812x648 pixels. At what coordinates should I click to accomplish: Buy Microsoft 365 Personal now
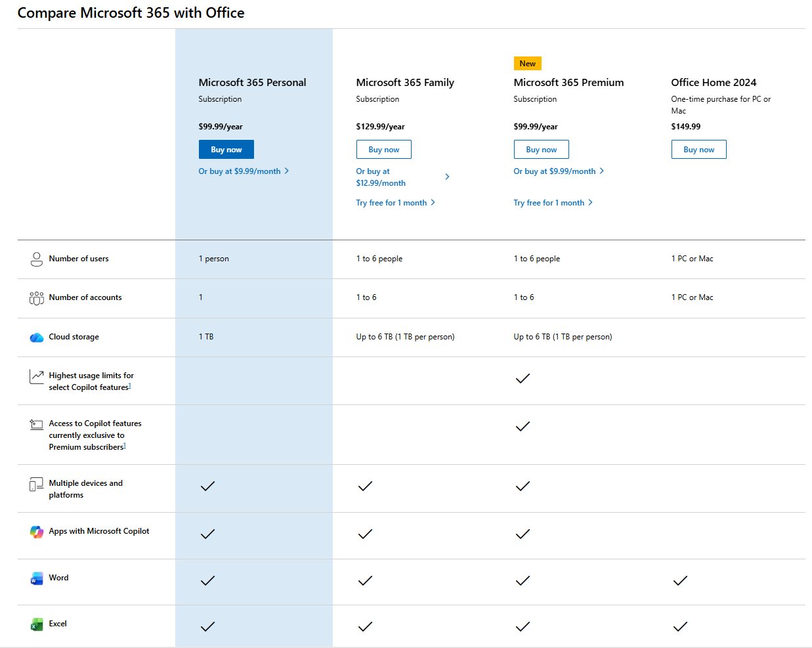pyautogui.click(x=226, y=150)
